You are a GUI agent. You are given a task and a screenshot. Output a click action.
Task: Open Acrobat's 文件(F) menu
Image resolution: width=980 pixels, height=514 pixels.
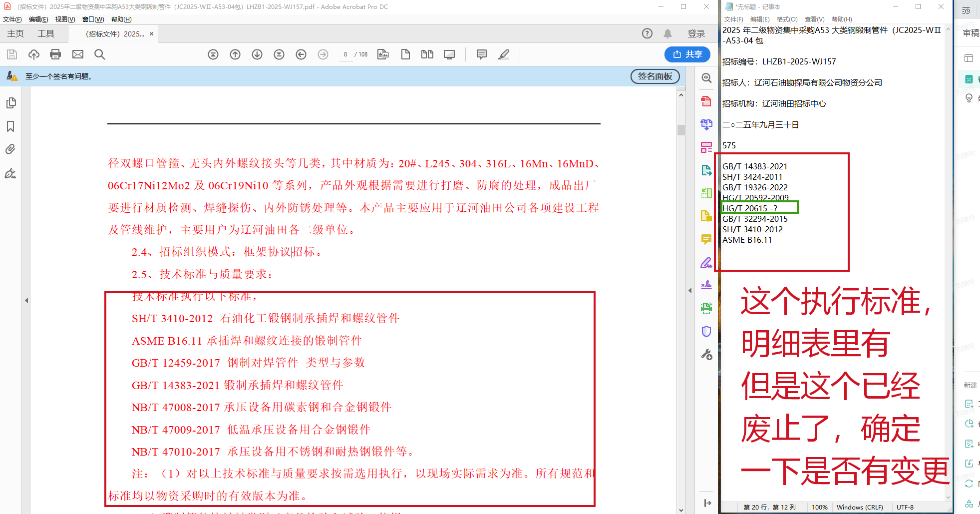[12, 19]
